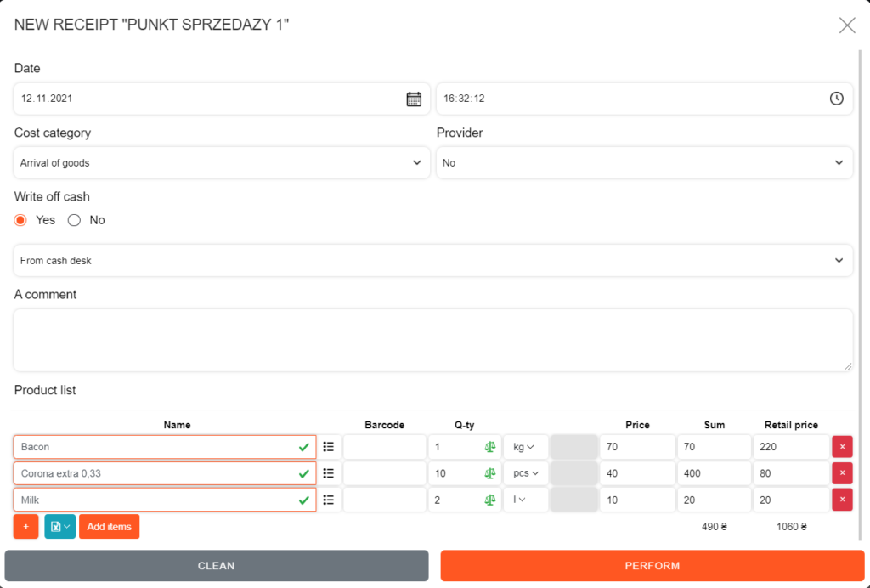Open the Provider dropdown
870x588 pixels.
[644, 162]
